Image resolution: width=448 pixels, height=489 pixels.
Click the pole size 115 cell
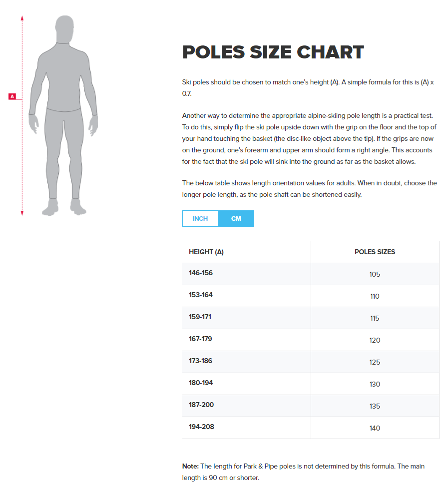point(375,318)
